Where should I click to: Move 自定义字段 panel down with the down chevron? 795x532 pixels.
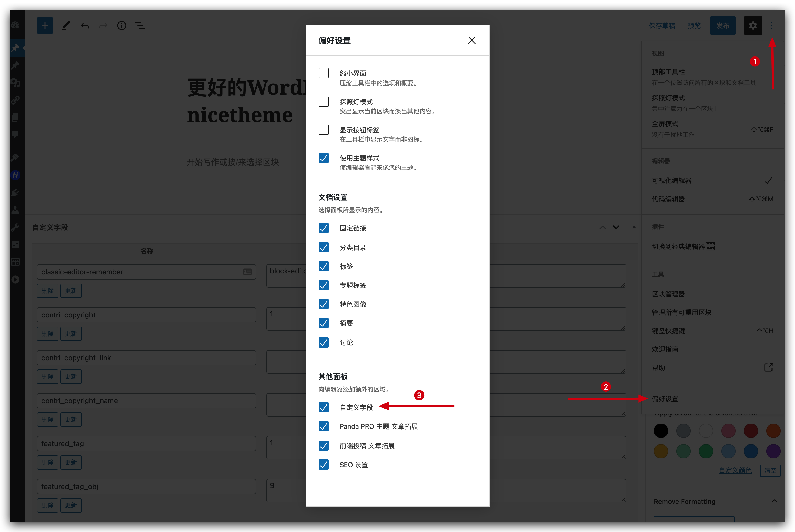[x=616, y=227]
